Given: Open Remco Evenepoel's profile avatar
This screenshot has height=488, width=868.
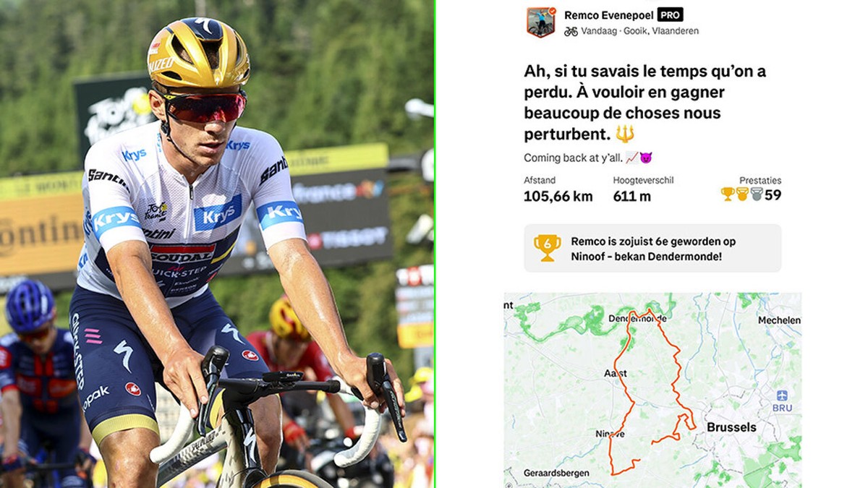Looking at the screenshot, I should pos(540,22).
